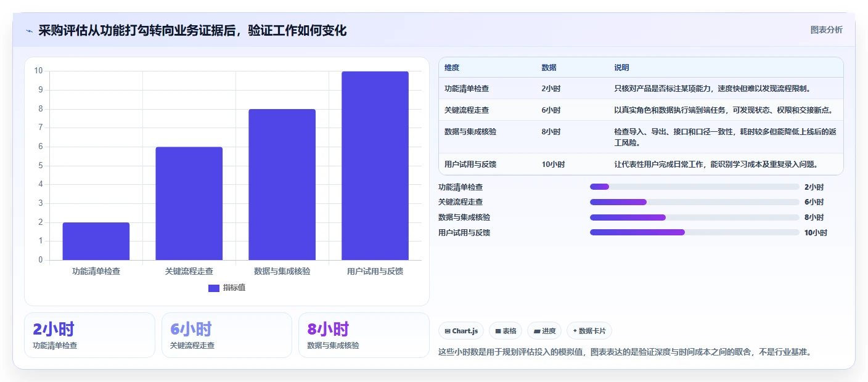Screen dimensions: 868x382
Task: Click the 6小时 cell in the table
Action: [551, 110]
